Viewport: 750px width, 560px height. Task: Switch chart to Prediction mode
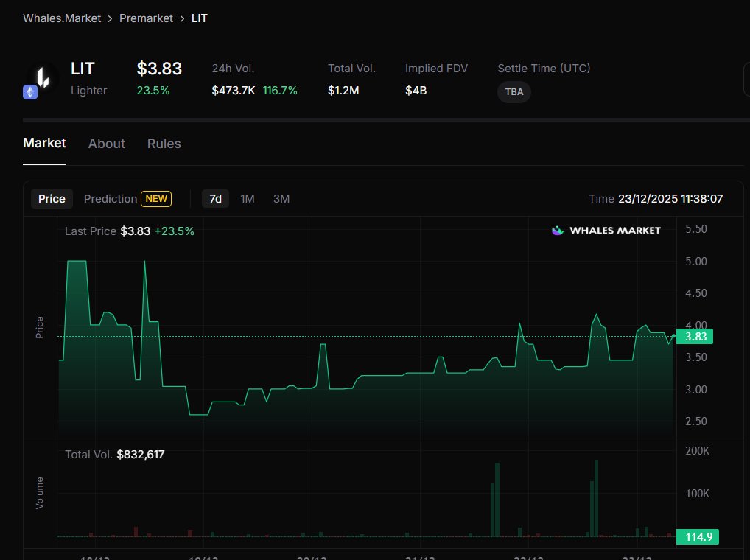pos(111,198)
